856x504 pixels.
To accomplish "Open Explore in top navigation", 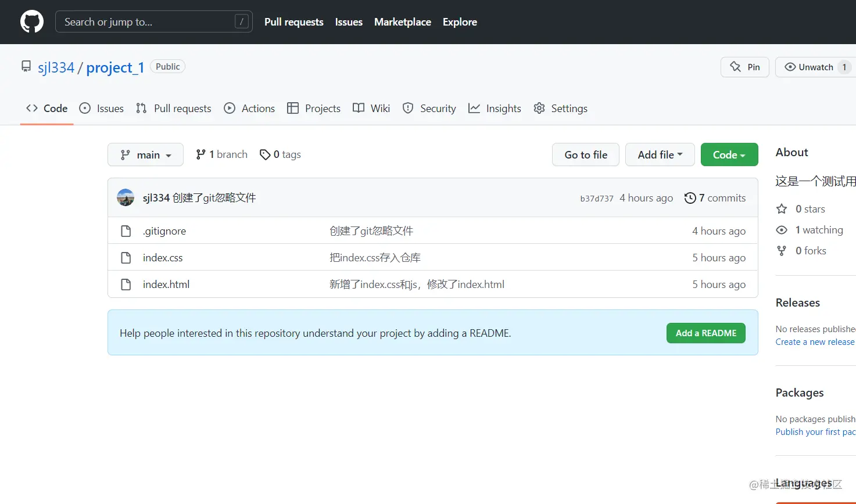I will [460, 22].
